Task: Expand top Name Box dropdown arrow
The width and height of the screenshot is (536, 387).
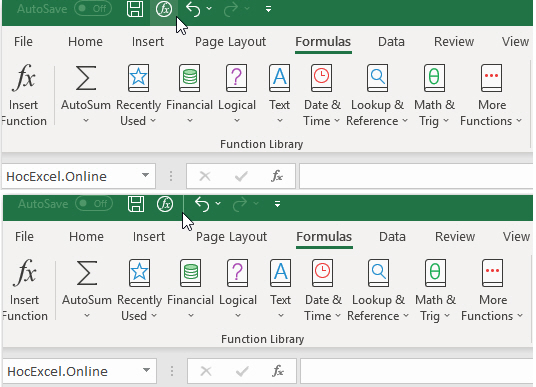Action: [x=145, y=175]
